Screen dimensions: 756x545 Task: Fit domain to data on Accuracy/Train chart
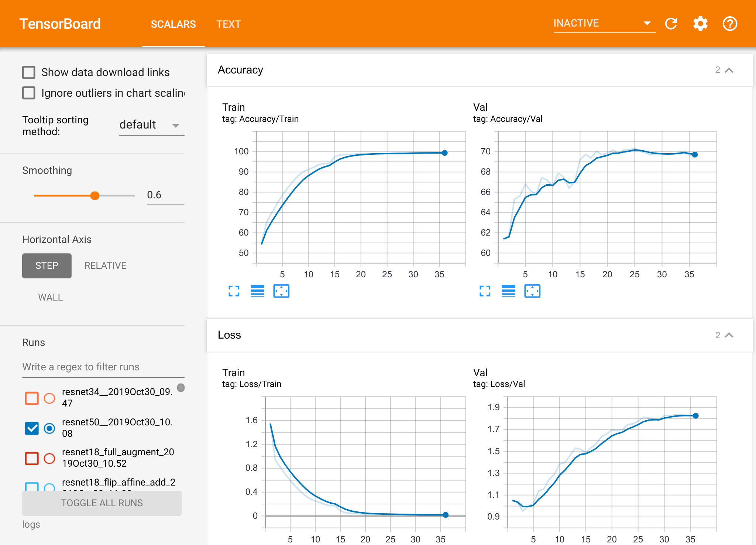(x=281, y=291)
